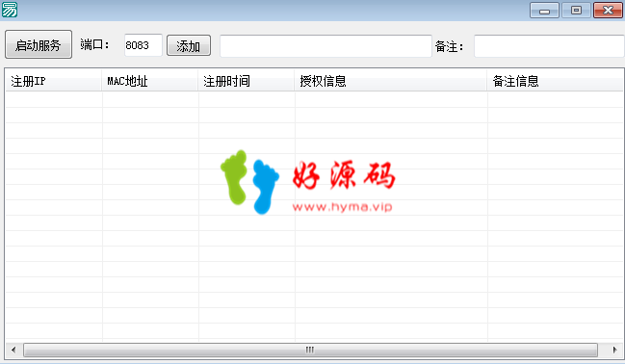Screen dimensions: 625x364
Task: Click the wide text field beside 添加
Action: point(326,46)
